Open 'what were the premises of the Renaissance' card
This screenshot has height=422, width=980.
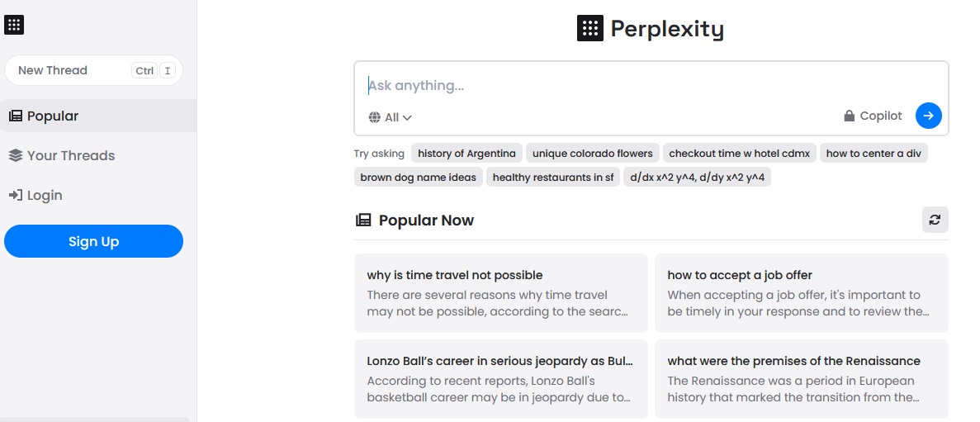pyautogui.click(x=801, y=379)
